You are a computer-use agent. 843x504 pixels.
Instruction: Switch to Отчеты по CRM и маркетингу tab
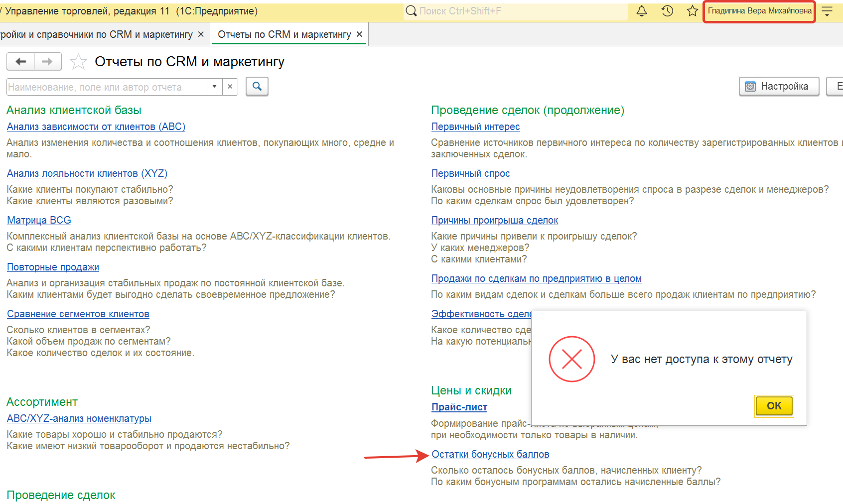click(x=284, y=34)
